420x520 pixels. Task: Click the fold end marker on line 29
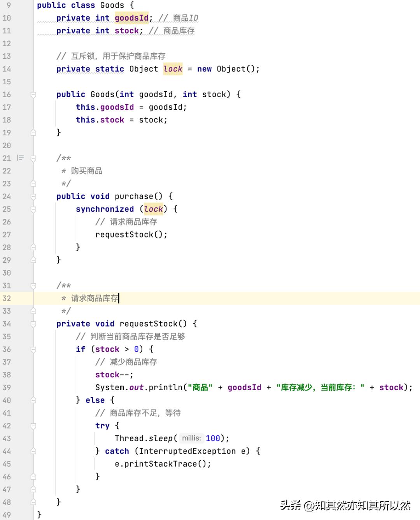pos(33,260)
